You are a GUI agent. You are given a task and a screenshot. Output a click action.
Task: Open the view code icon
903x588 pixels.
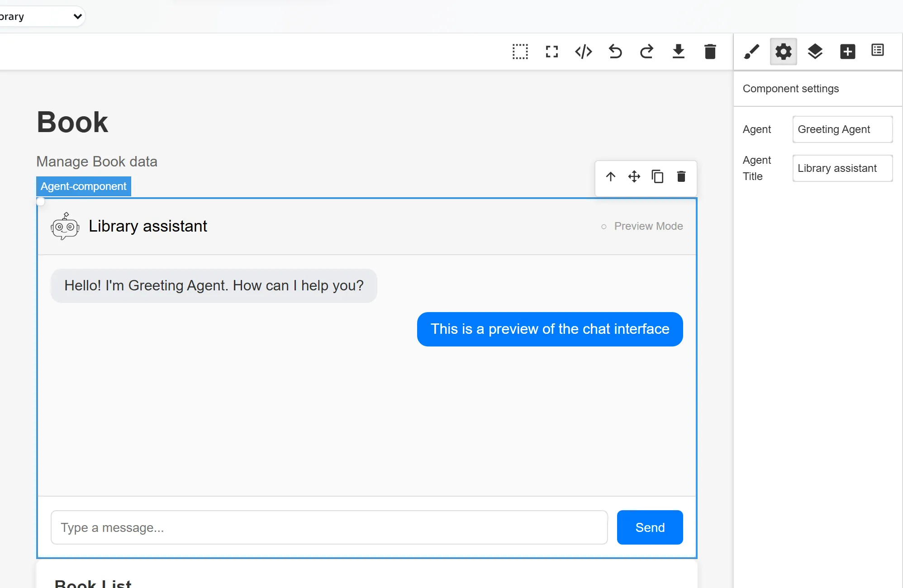584,52
